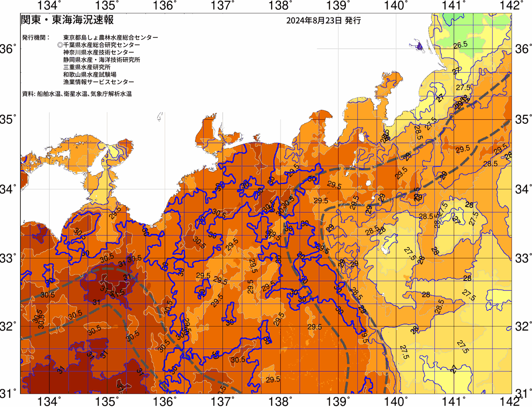The image size is (532, 407).
Task: Select the 140° label on the top axis
Action: pyautogui.click(x=396, y=6)
